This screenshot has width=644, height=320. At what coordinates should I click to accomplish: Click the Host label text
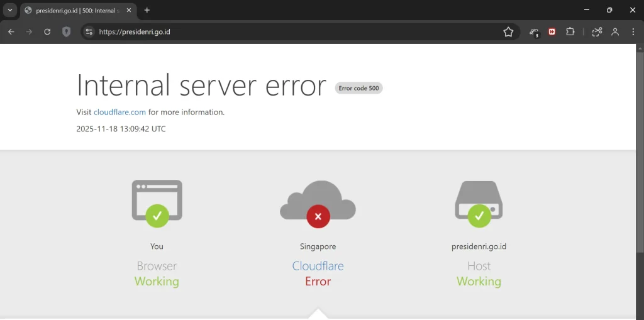click(x=479, y=266)
